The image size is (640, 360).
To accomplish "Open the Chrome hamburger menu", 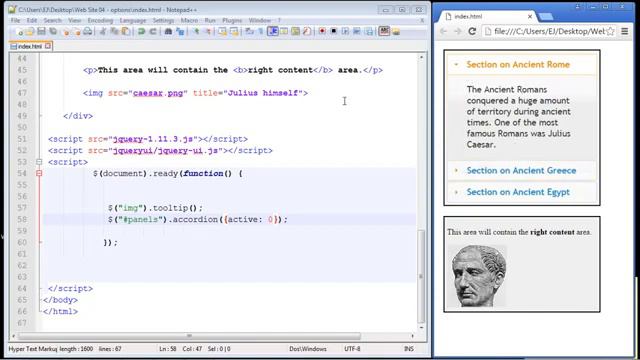I will click(x=624, y=31).
